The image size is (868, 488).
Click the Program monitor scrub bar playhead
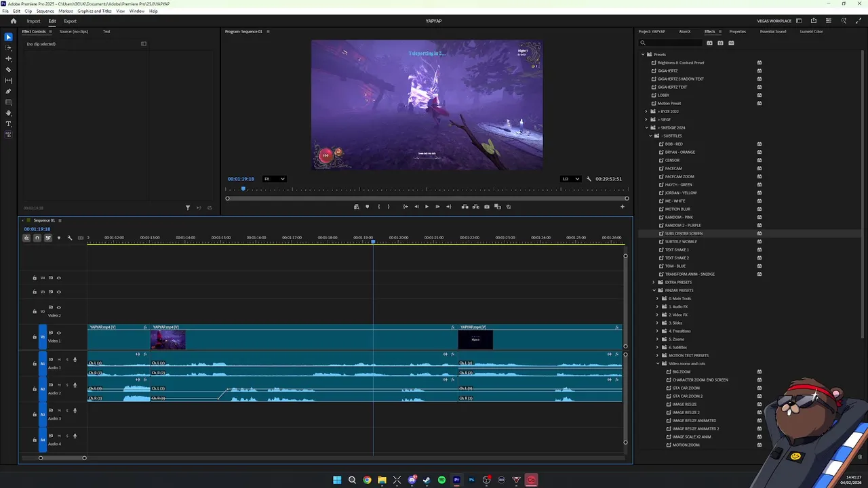(x=243, y=189)
